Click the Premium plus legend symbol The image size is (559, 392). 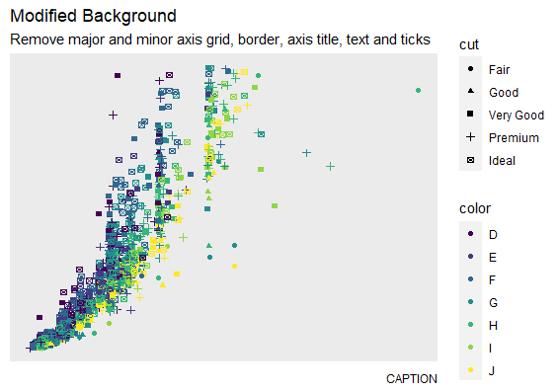pos(470,137)
